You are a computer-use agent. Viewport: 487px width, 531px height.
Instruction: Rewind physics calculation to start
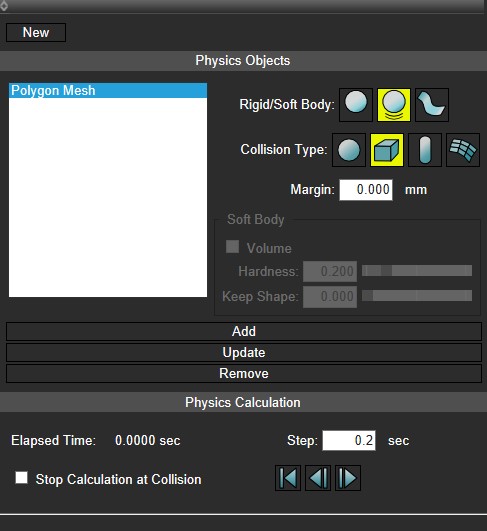pyautogui.click(x=288, y=478)
